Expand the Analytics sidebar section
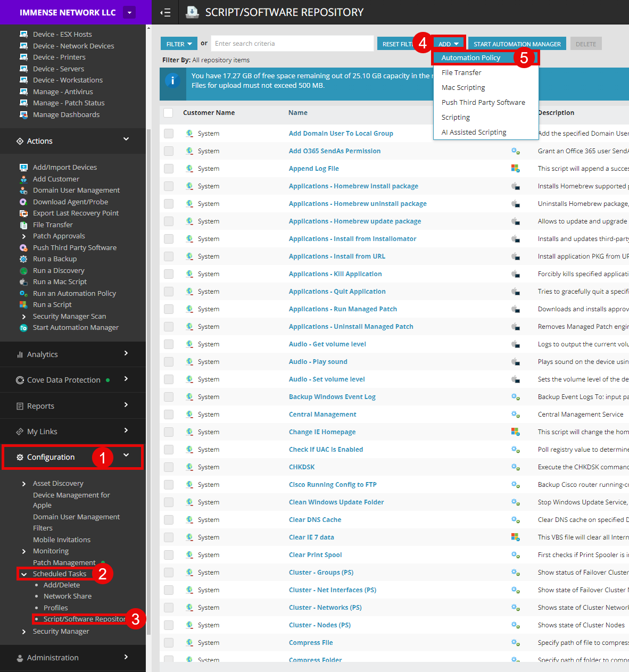 (126, 353)
